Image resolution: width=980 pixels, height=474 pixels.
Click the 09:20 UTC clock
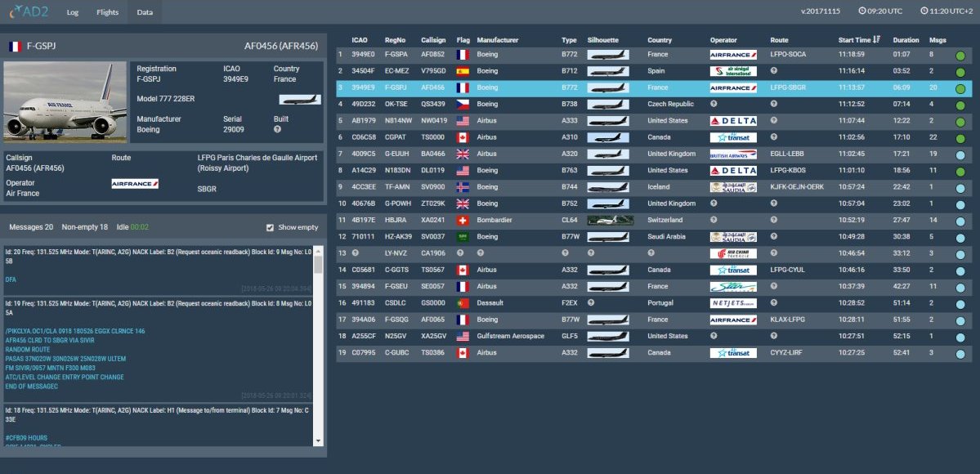[880, 11]
